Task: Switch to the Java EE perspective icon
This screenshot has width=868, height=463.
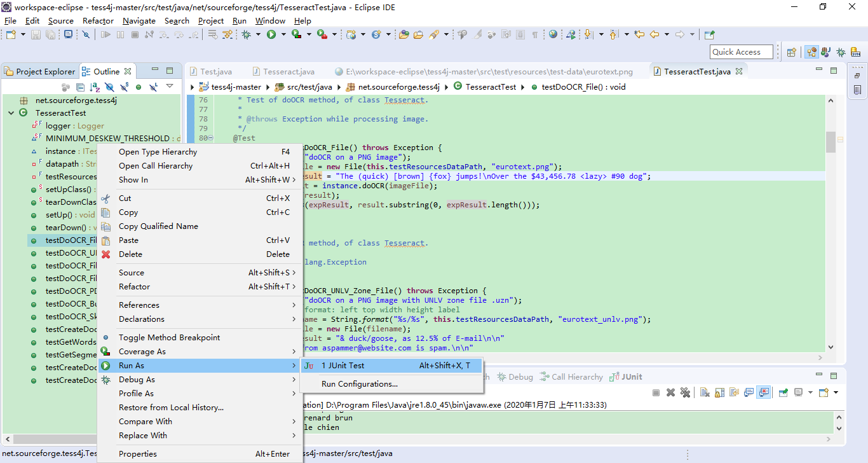Action: tap(811, 52)
